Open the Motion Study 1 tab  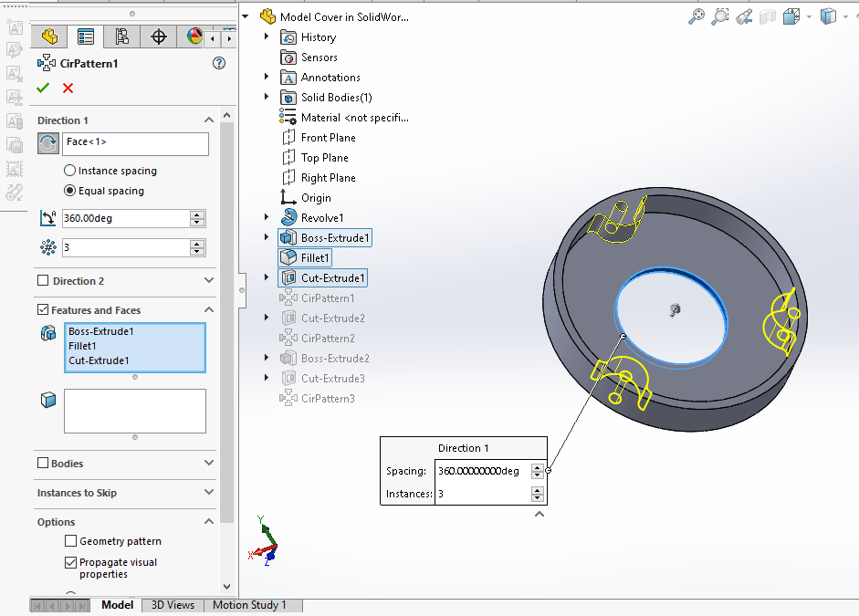[x=249, y=605]
